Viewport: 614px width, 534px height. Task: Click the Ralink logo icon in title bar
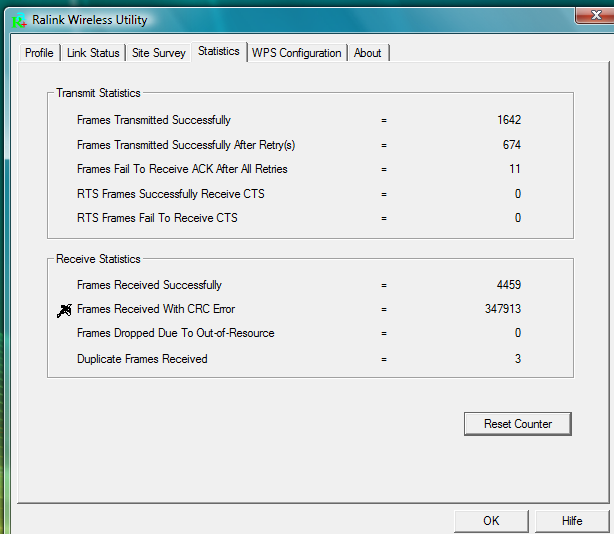pyautogui.click(x=19, y=20)
